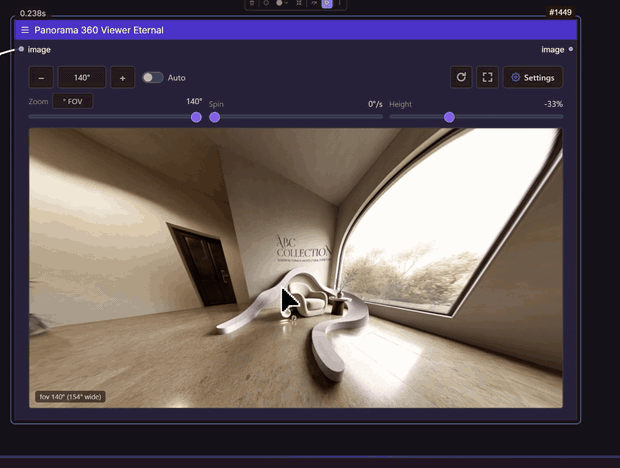620x468 pixels.
Task: Open the Settings button
Action: click(533, 77)
